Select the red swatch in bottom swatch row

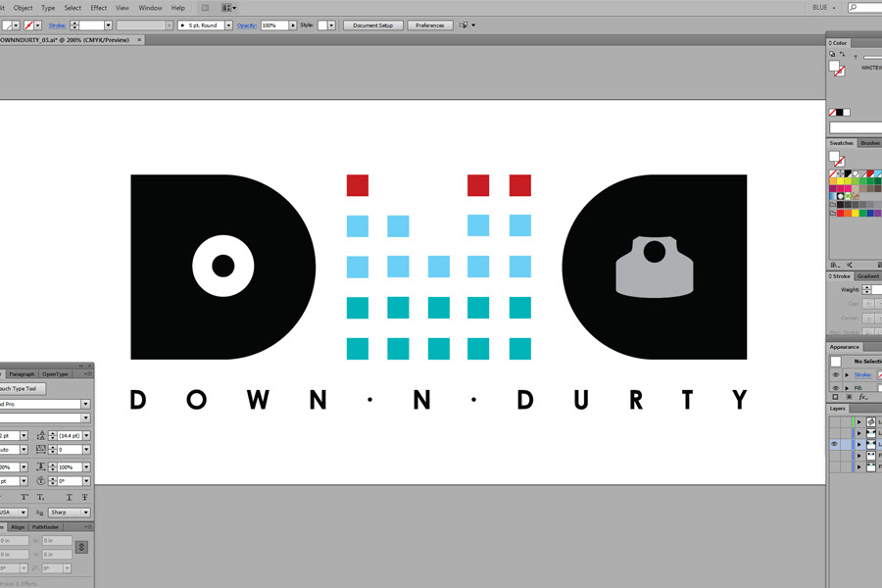841,214
